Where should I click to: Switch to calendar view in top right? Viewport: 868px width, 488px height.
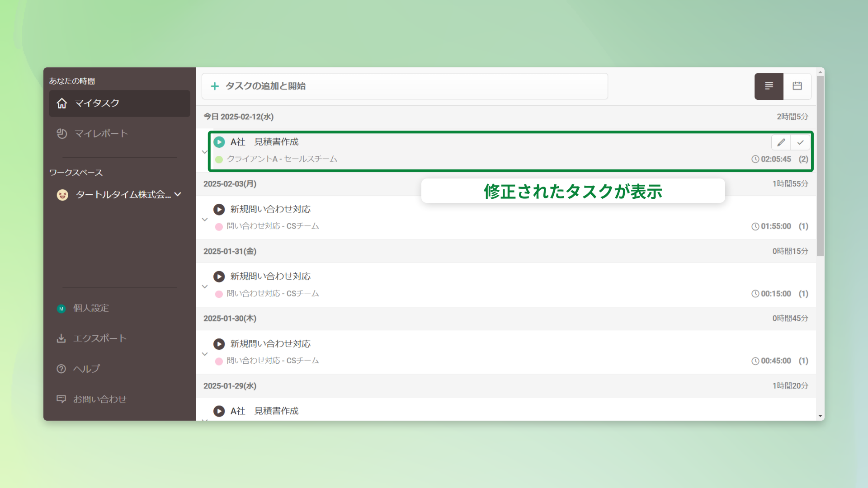tap(797, 86)
